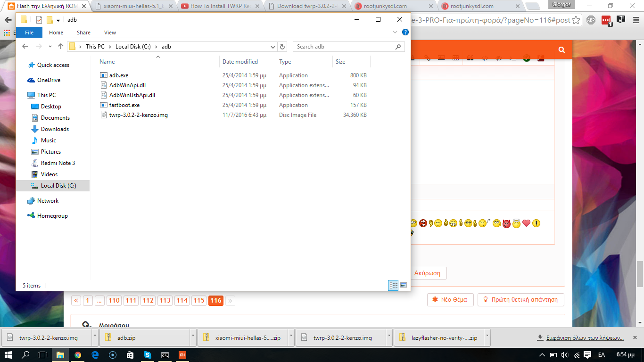Image resolution: width=644 pixels, height=362 pixels.
Task: Select the adb.exe file
Action: pyautogui.click(x=119, y=75)
